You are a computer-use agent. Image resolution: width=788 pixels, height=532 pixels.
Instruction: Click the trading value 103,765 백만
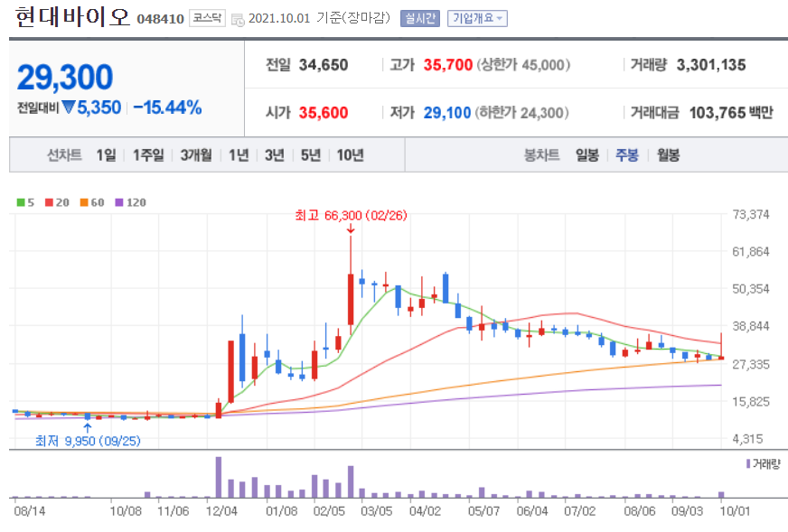pyautogui.click(x=731, y=113)
